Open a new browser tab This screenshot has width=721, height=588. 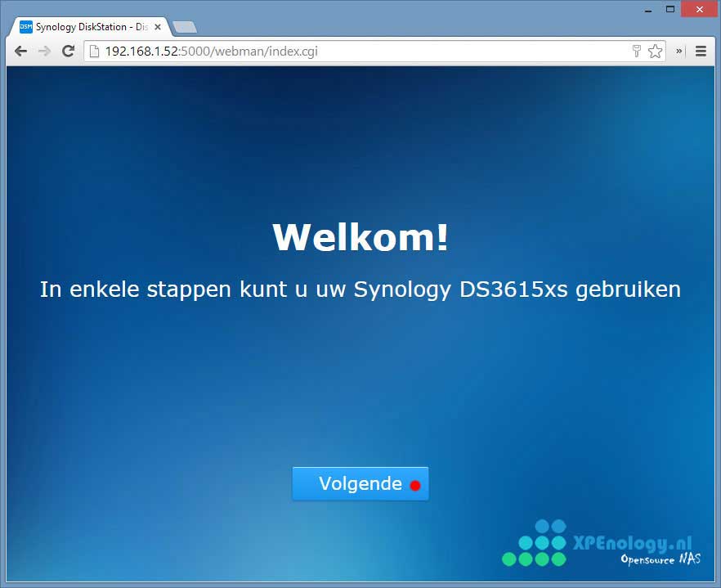(x=185, y=26)
